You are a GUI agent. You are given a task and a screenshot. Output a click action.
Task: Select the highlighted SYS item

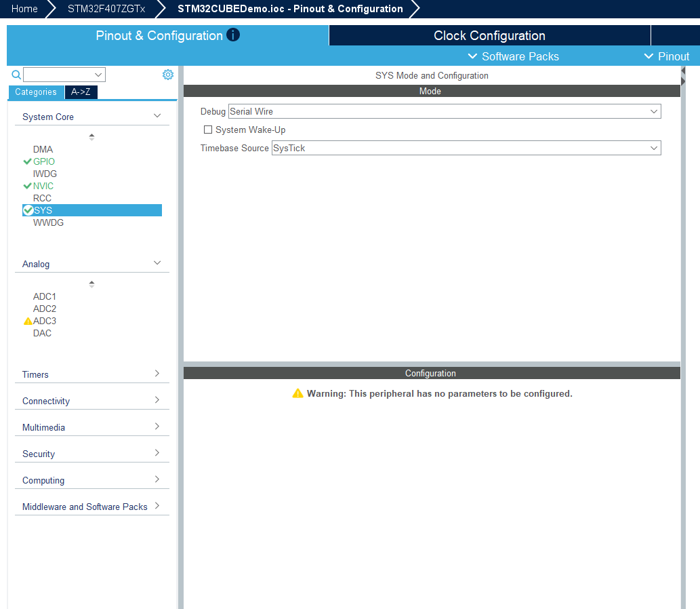(92, 210)
